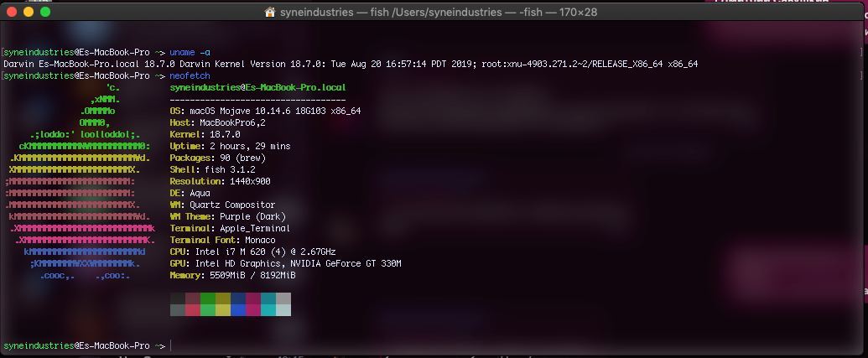Screen dimensions: 868x358
Task: Click the Darwin Kernel Version output line
Action: pos(351,65)
